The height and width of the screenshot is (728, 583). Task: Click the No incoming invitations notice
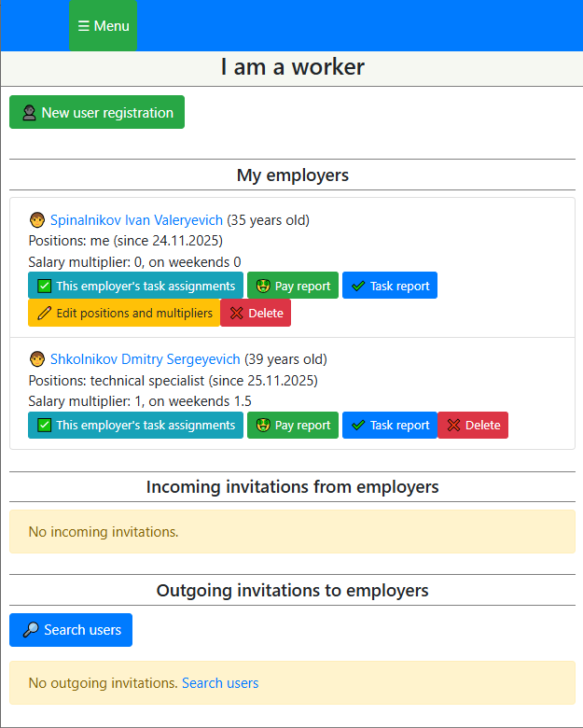[292, 532]
